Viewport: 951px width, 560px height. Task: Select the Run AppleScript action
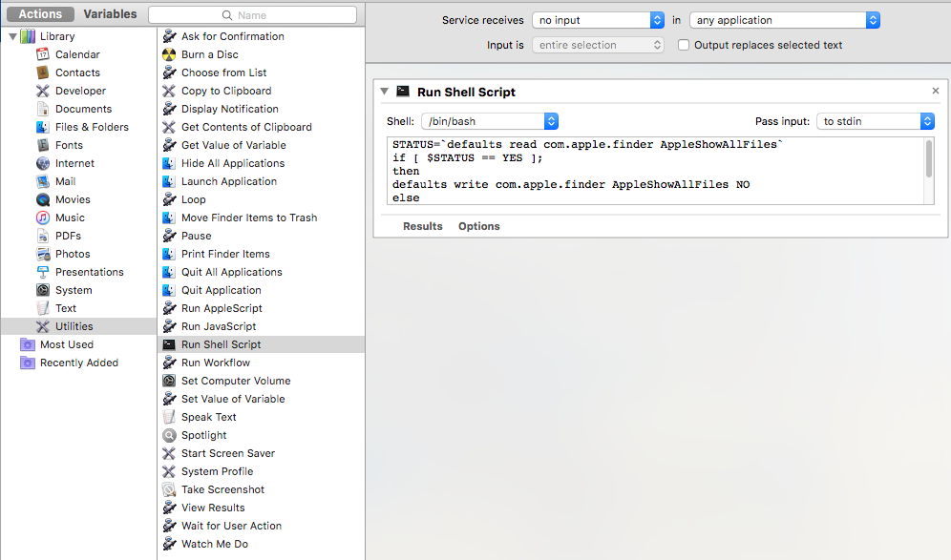(x=220, y=307)
